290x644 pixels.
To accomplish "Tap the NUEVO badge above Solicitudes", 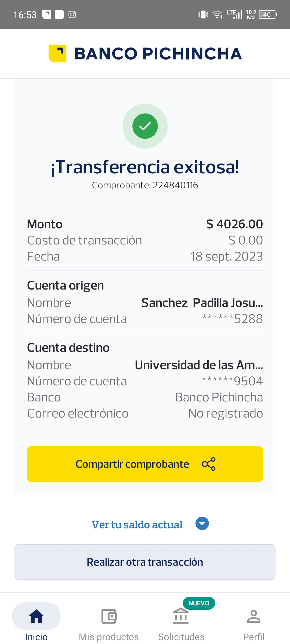I will (x=199, y=603).
